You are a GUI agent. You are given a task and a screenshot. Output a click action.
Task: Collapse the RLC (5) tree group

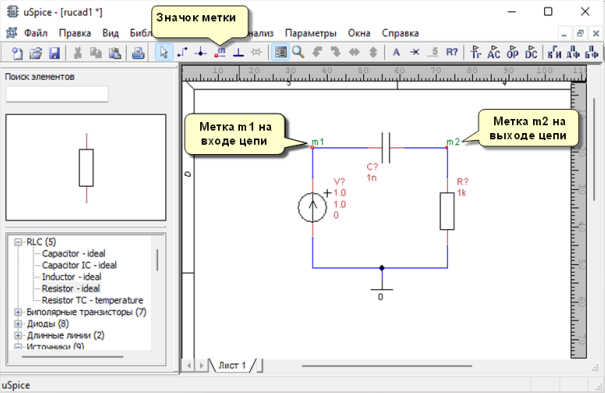[x=18, y=242]
